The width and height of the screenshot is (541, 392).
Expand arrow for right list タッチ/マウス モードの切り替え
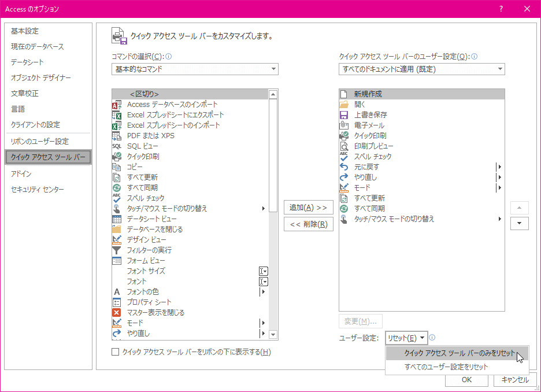pos(499,219)
